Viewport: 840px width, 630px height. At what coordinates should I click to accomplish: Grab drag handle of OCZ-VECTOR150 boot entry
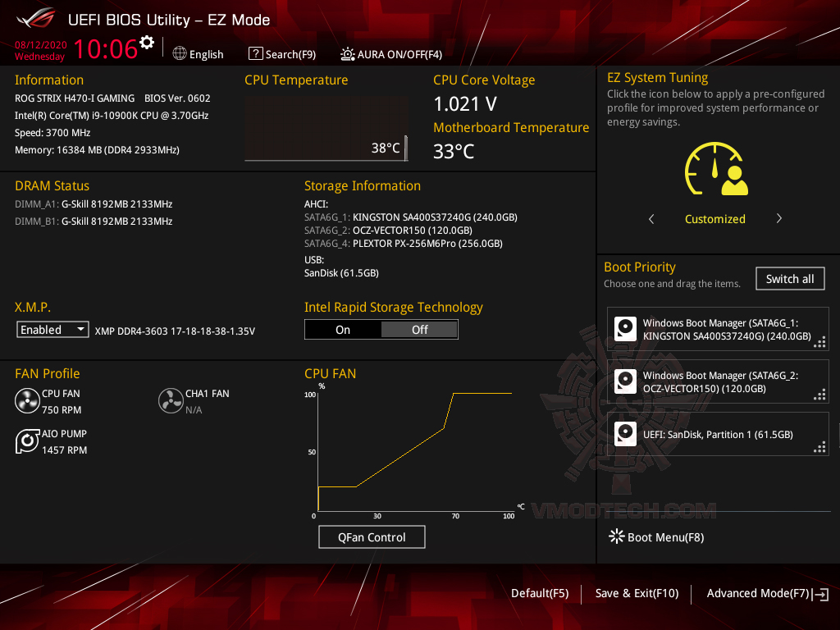coord(819,395)
